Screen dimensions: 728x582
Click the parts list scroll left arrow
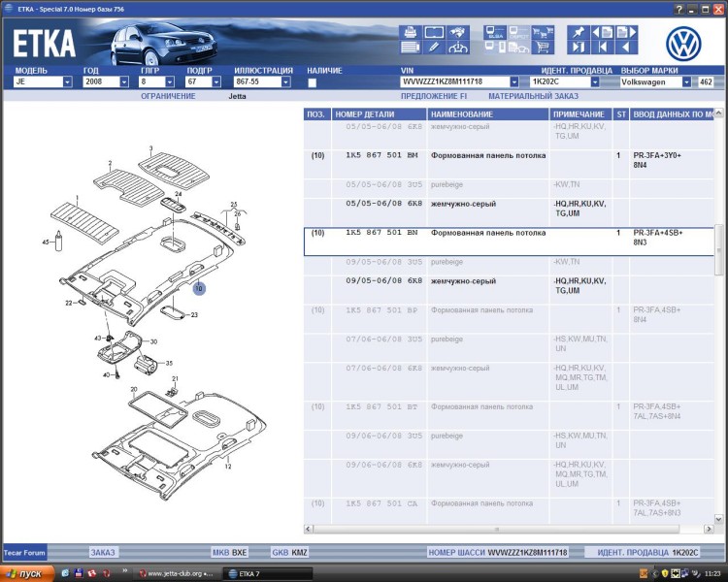[309, 529]
